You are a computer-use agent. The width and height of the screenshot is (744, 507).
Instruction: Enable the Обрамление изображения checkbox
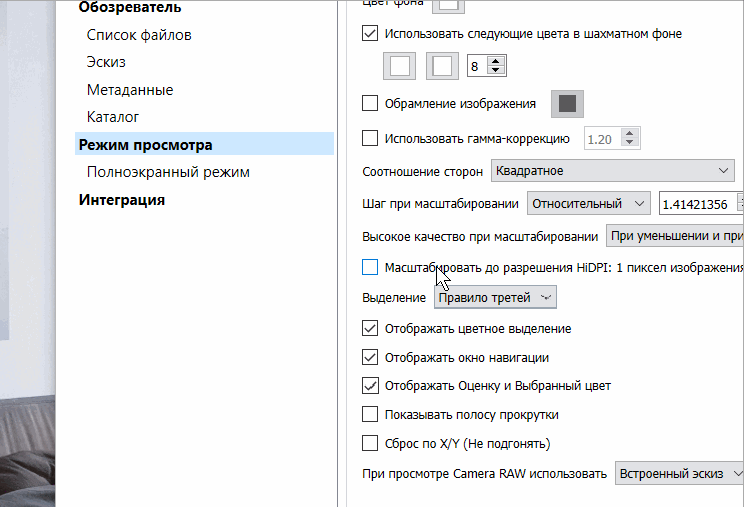(370, 103)
